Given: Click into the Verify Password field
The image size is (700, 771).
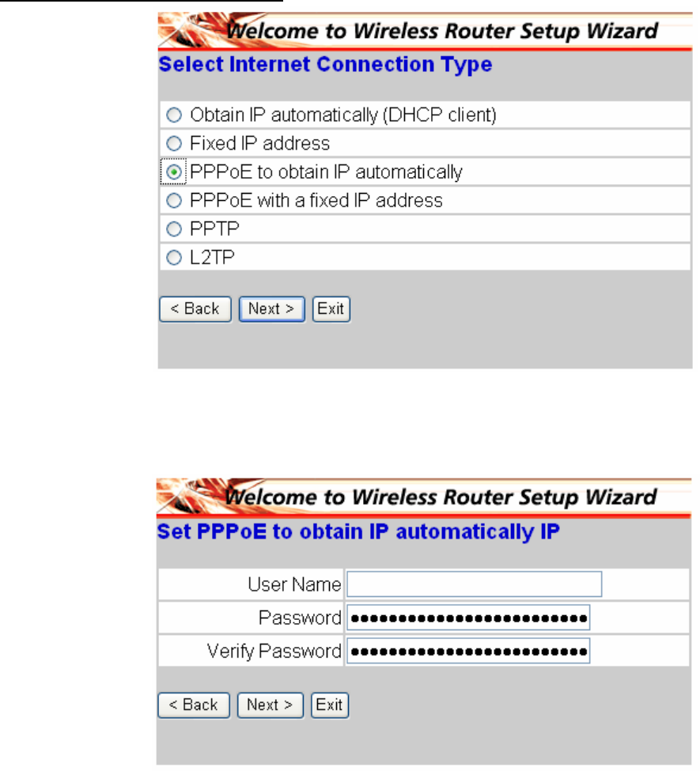Looking at the screenshot, I should [468, 651].
